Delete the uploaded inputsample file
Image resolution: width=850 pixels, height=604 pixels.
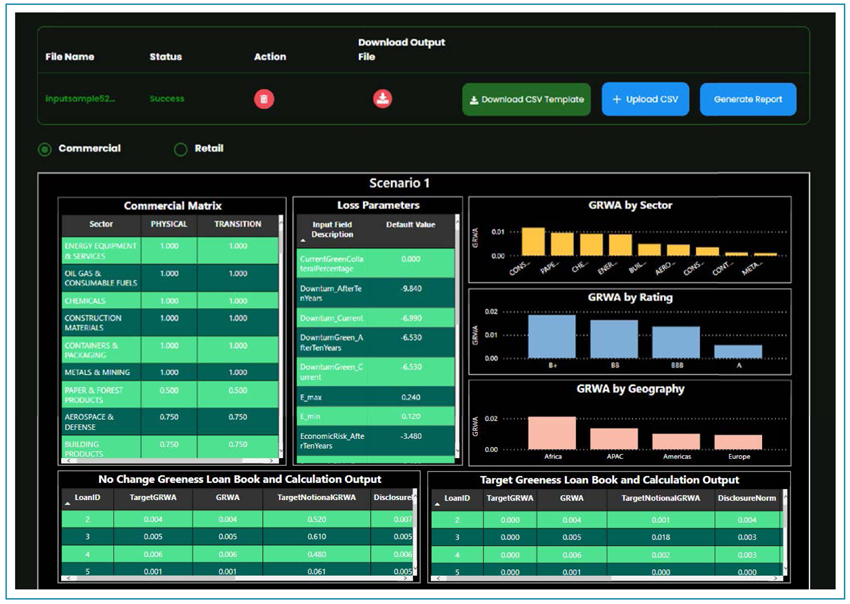click(264, 99)
